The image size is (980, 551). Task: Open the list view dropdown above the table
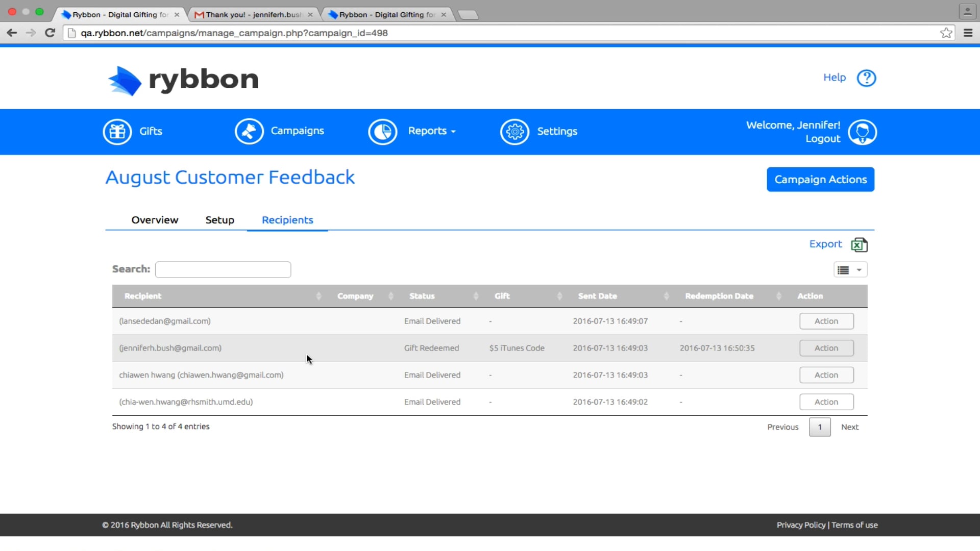[850, 269]
